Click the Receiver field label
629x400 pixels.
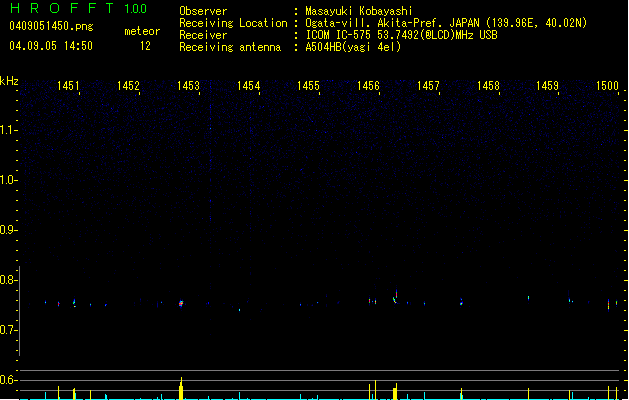click(x=203, y=35)
